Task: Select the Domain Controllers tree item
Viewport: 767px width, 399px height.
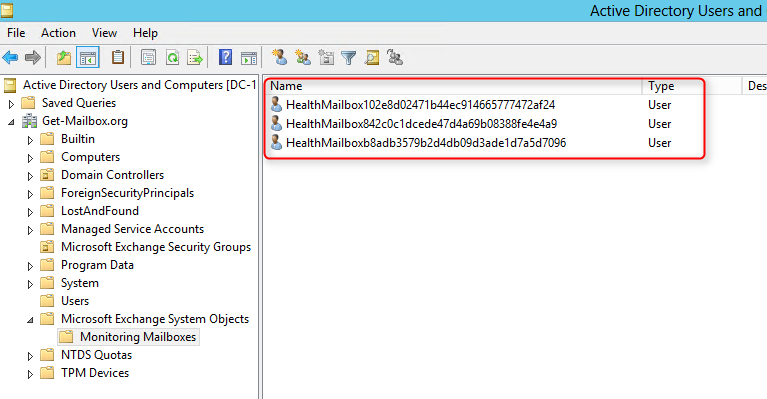Action: (x=113, y=175)
